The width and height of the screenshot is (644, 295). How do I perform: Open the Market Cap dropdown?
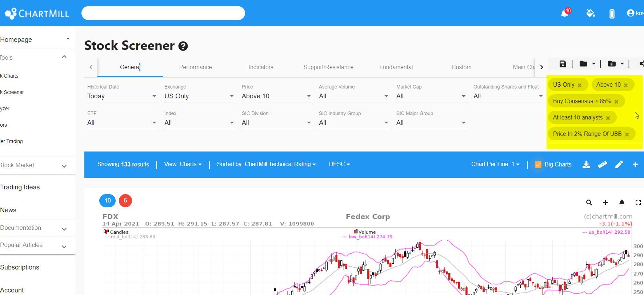431,96
